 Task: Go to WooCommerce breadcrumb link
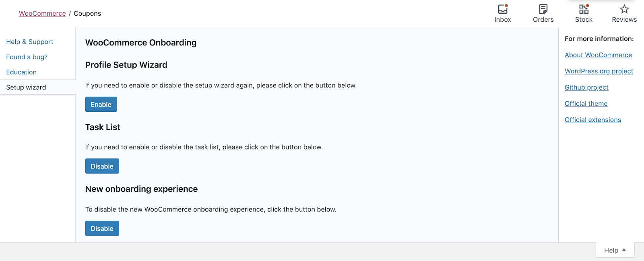coord(42,13)
